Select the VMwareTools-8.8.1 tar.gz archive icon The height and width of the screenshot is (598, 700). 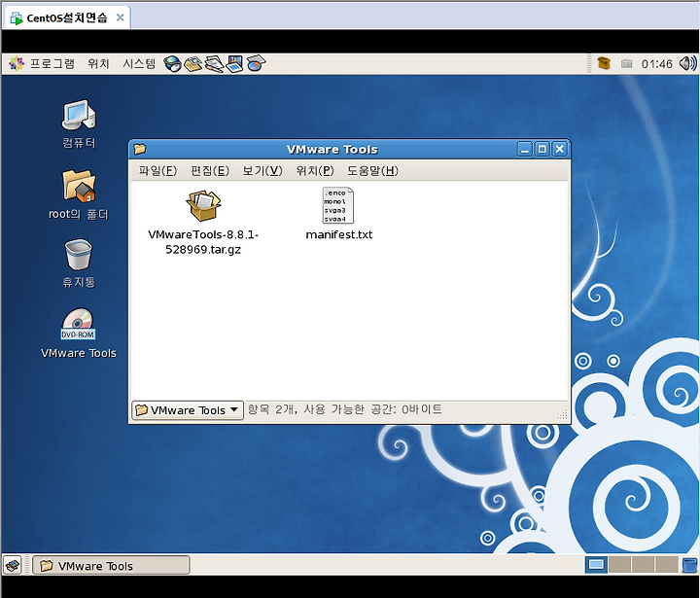coord(203,205)
